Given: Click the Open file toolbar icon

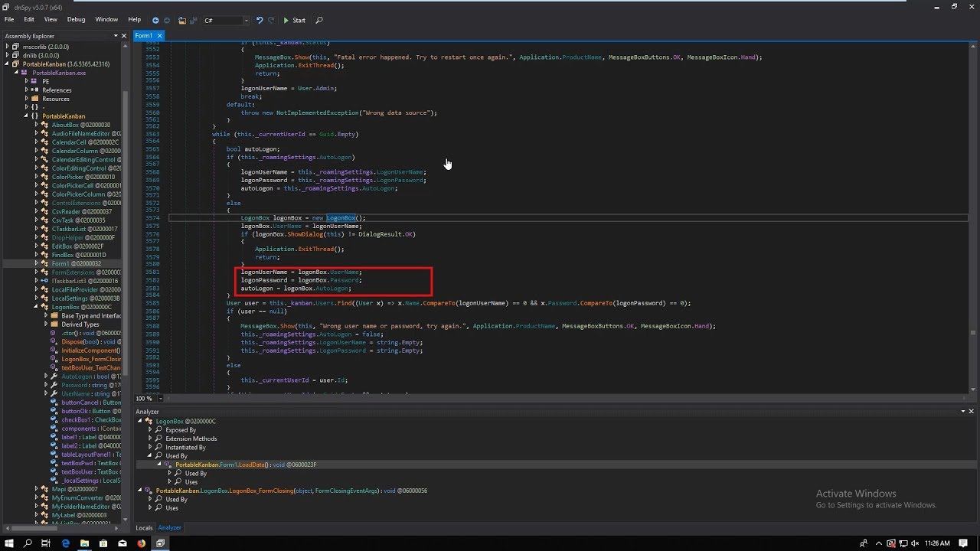Looking at the screenshot, I should (x=182, y=20).
